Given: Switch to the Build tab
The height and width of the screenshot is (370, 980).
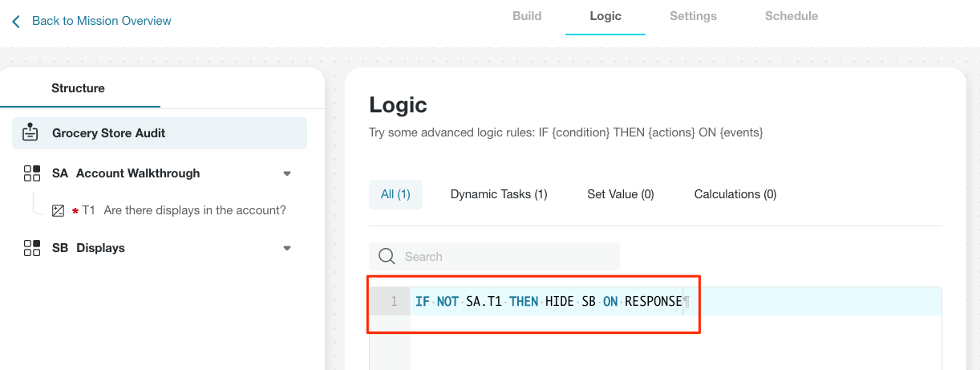Looking at the screenshot, I should 527,16.
